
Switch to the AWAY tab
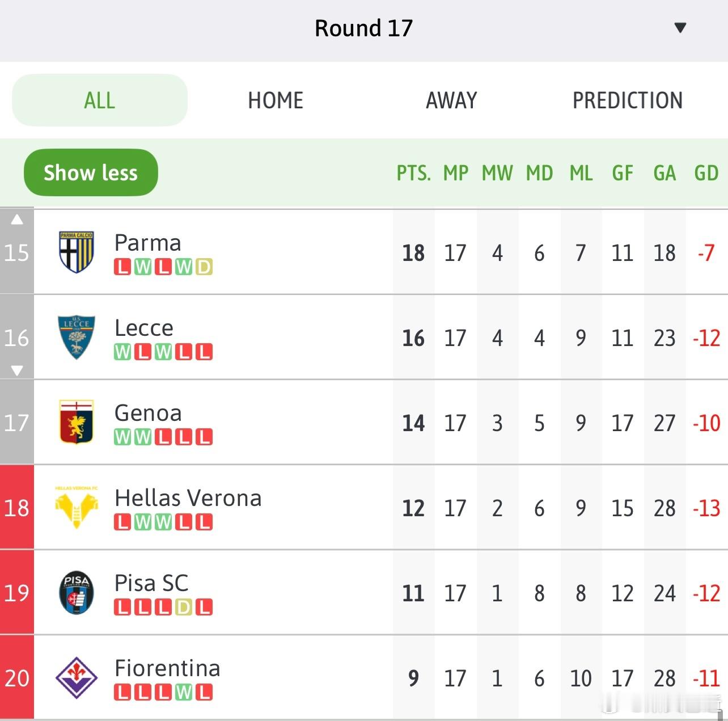tap(451, 100)
